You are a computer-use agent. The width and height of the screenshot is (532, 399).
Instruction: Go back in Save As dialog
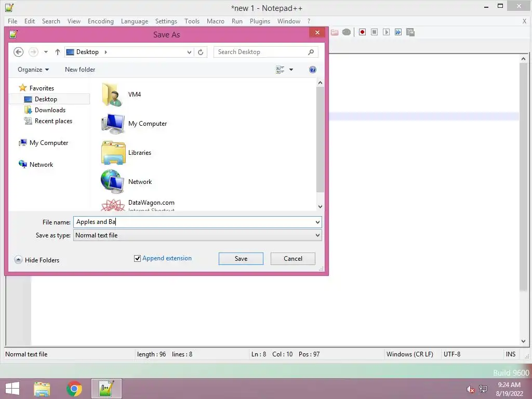click(x=18, y=52)
